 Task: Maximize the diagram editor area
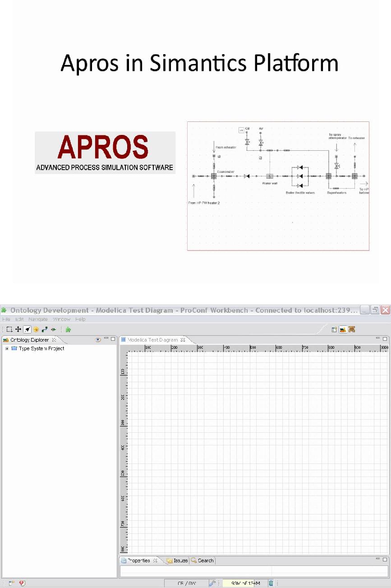(x=385, y=338)
